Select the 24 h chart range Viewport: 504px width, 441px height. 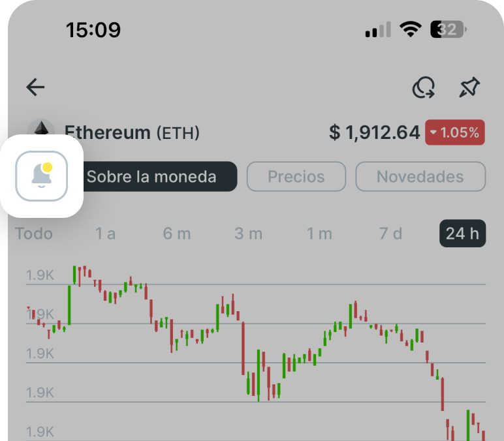click(x=462, y=233)
